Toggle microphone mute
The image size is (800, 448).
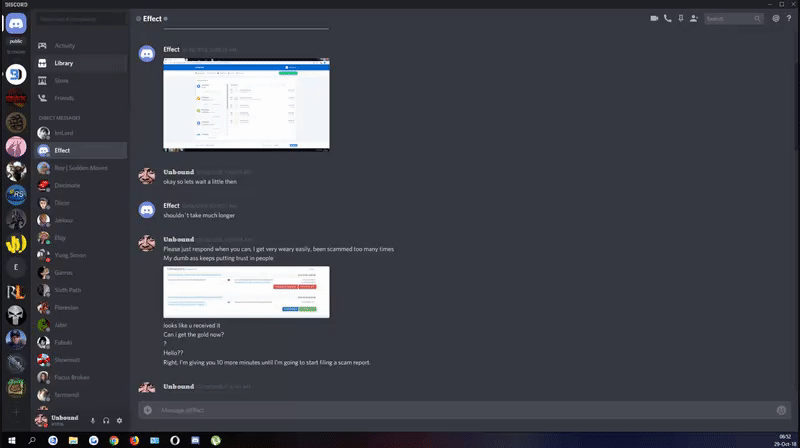coord(93,421)
